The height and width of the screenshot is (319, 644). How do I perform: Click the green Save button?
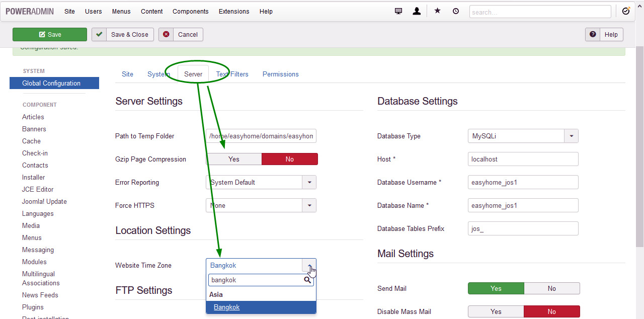(50, 34)
